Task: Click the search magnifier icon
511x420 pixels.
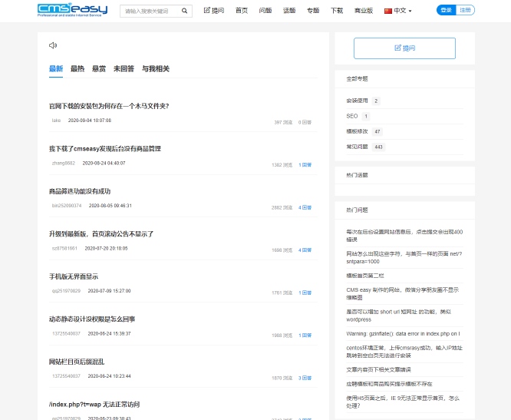Action: tap(185, 12)
